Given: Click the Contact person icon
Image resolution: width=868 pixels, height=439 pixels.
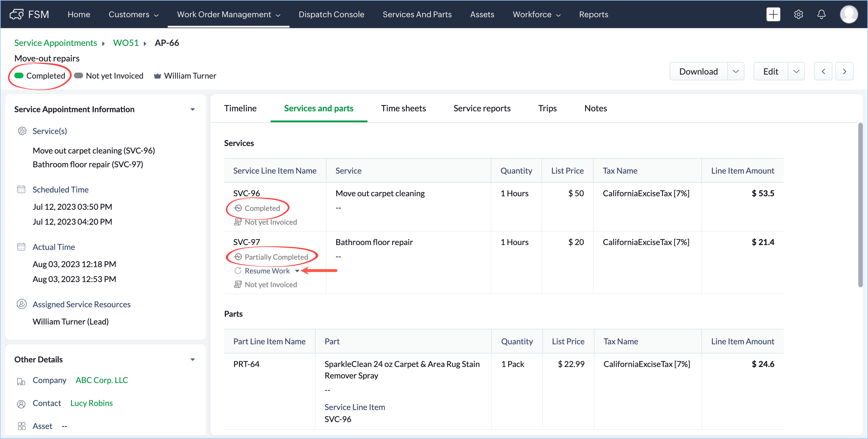Looking at the screenshot, I should [21, 404].
